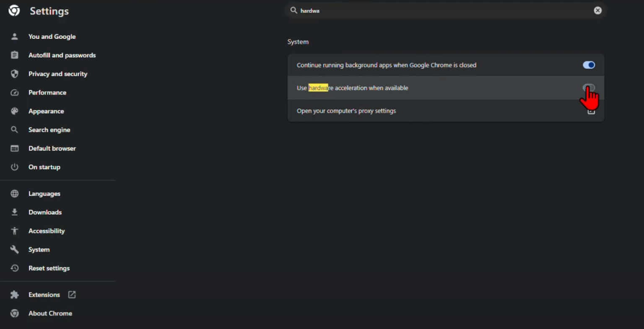Select Reset settings in the sidebar

(x=49, y=268)
